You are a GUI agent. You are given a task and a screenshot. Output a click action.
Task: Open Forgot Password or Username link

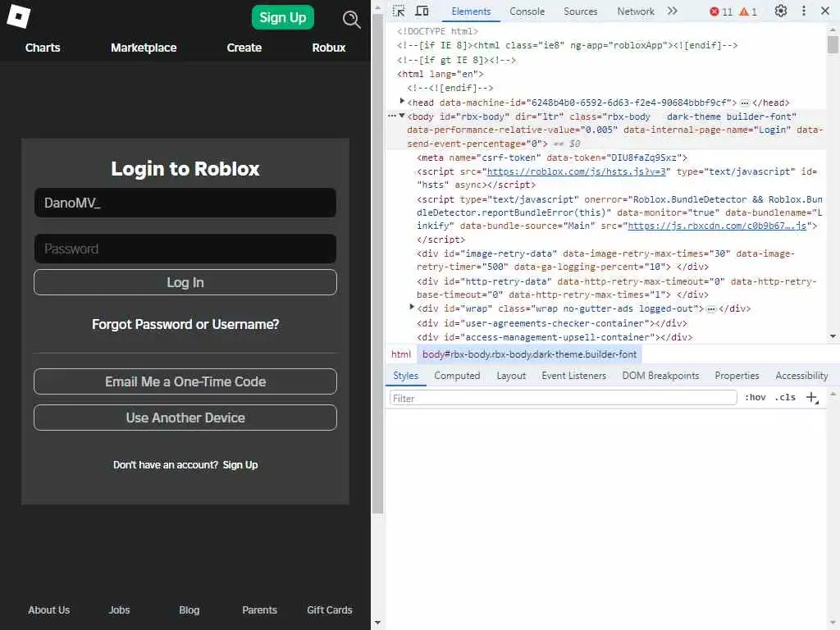(185, 324)
